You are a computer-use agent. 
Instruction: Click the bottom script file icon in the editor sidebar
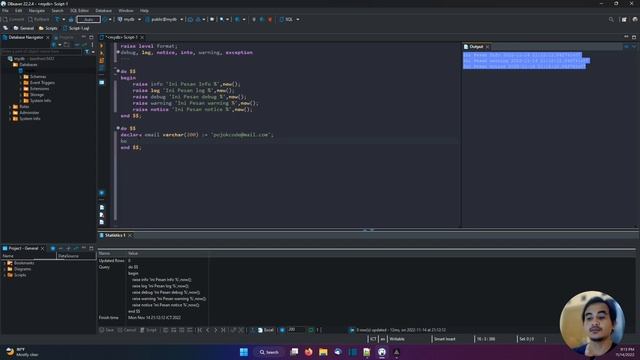pyautogui.click(x=102, y=222)
